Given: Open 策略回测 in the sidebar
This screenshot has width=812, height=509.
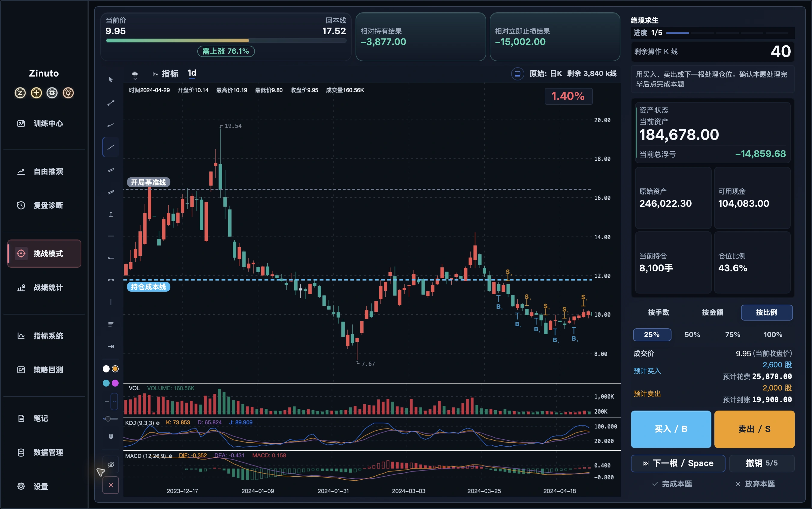Looking at the screenshot, I should [44, 370].
